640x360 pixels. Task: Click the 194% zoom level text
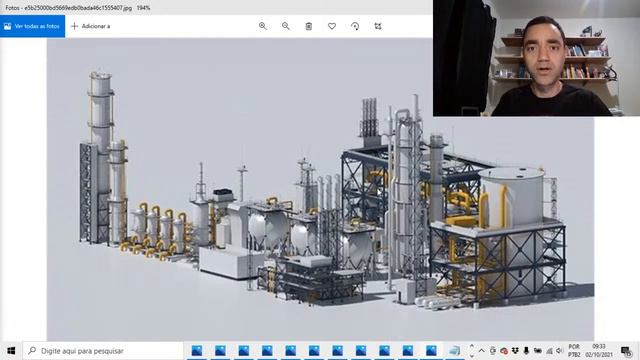point(143,8)
